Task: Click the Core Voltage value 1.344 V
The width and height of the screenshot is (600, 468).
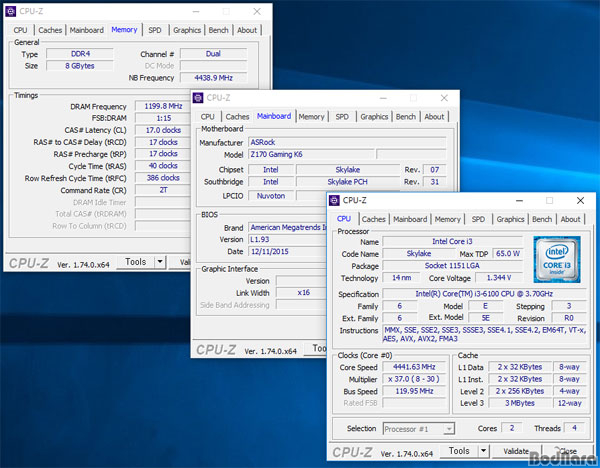Action: (499, 278)
